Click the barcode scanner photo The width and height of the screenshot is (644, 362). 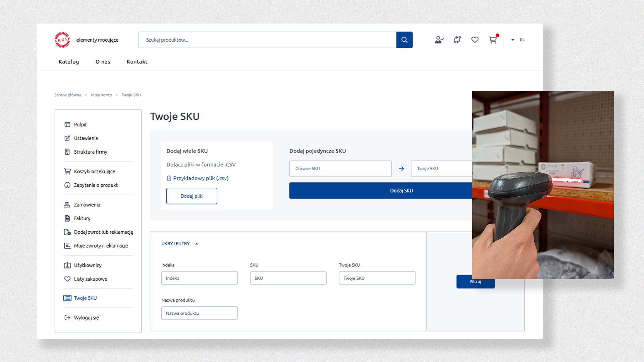[543, 184]
